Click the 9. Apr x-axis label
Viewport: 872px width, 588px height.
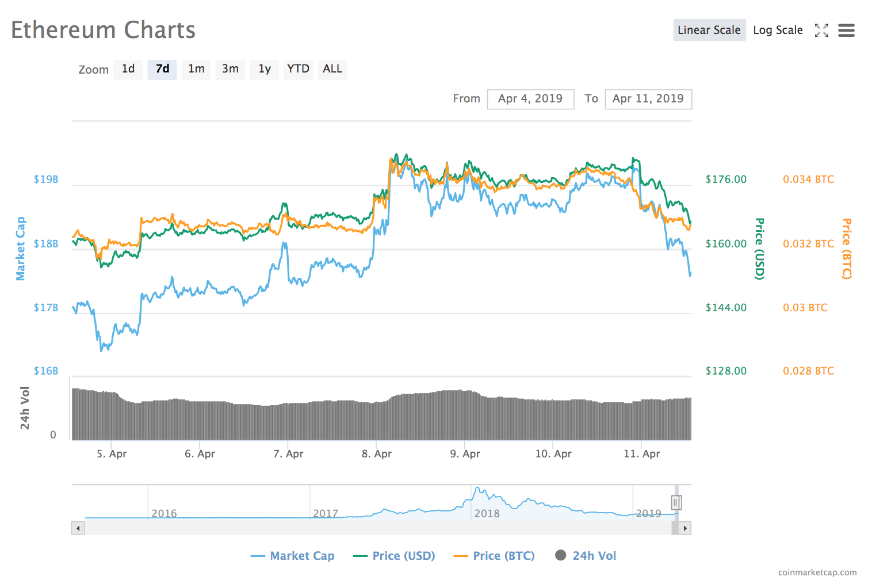[x=465, y=454]
